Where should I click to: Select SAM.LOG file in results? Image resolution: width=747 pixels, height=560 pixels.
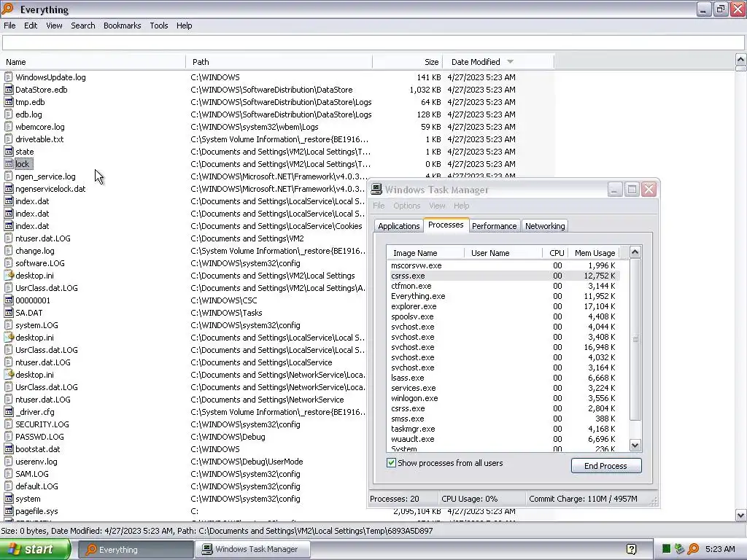pyautogui.click(x=32, y=474)
